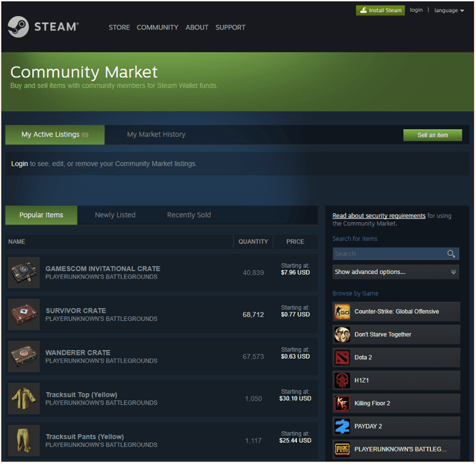The width and height of the screenshot is (476, 465).
Task: Browse Dota 2 market items
Action: point(397,357)
